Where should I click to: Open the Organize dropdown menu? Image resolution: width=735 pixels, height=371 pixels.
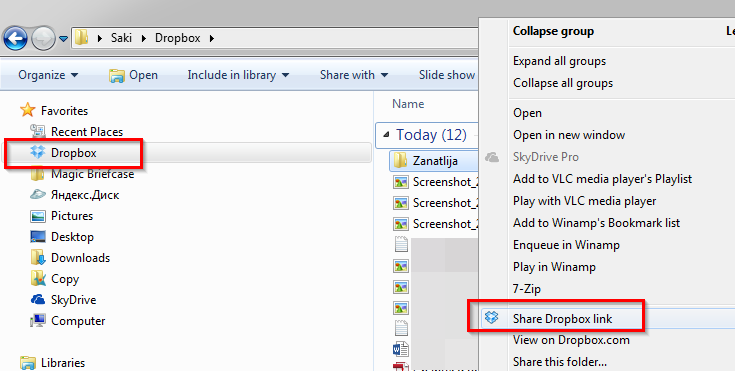pos(48,75)
